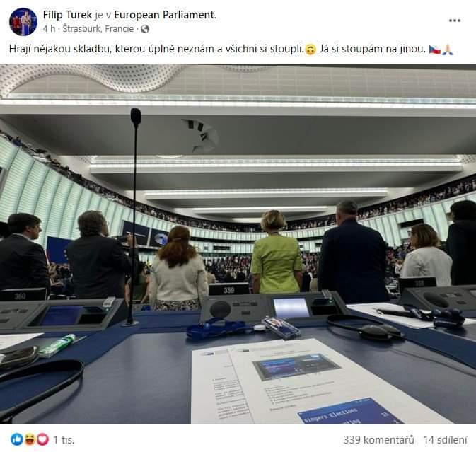Open Filip Turek's profile picture avatar

click(23, 22)
